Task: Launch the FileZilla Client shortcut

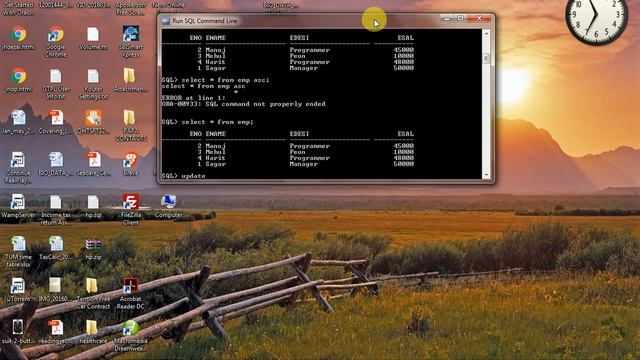Action: tap(131, 202)
